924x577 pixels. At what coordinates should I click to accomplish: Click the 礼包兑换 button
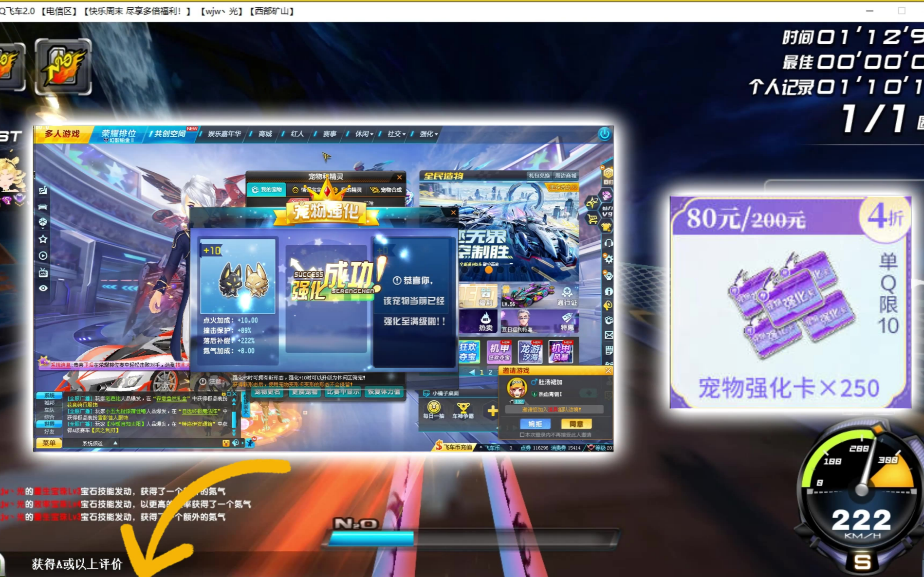pos(539,176)
